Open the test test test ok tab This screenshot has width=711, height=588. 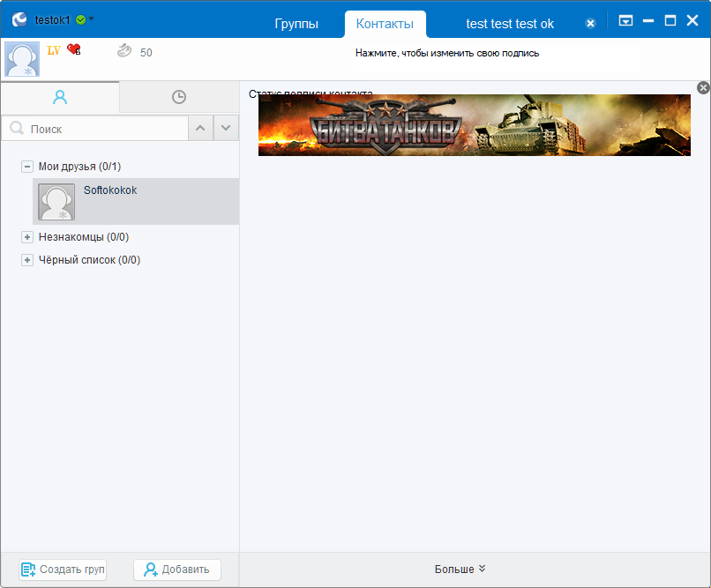[x=510, y=24]
